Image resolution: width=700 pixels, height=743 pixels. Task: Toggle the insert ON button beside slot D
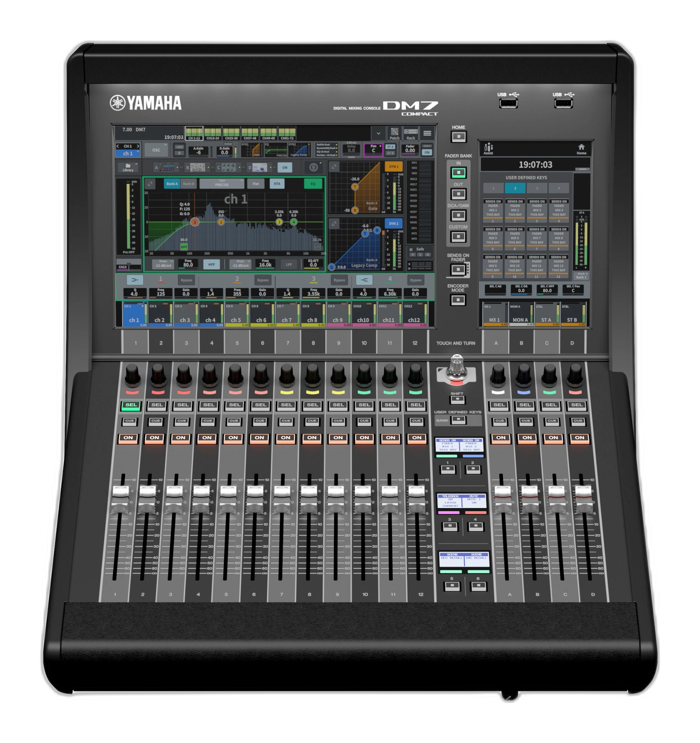(284, 167)
